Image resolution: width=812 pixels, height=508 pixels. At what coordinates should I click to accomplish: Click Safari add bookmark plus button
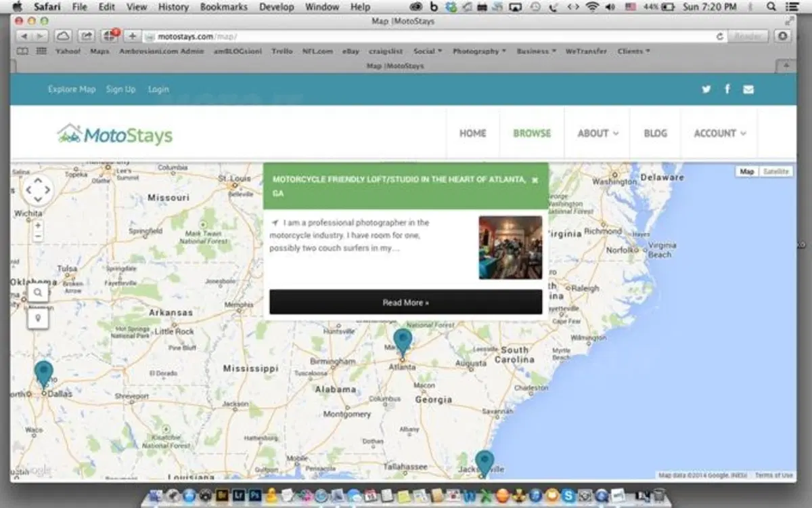[x=132, y=36]
